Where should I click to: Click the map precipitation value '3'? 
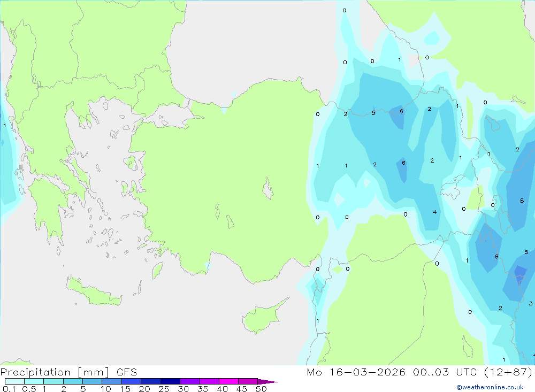(x=531, y=303)
